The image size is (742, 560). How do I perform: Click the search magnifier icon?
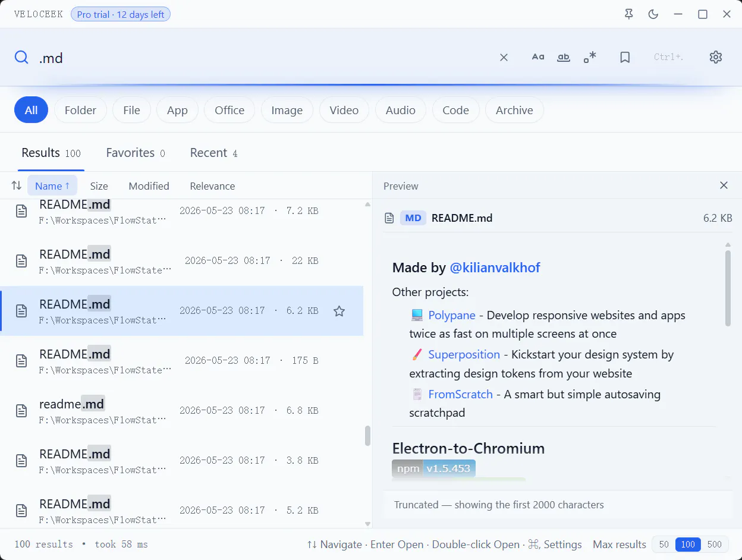pyautogui.click(x=21, y=57)
